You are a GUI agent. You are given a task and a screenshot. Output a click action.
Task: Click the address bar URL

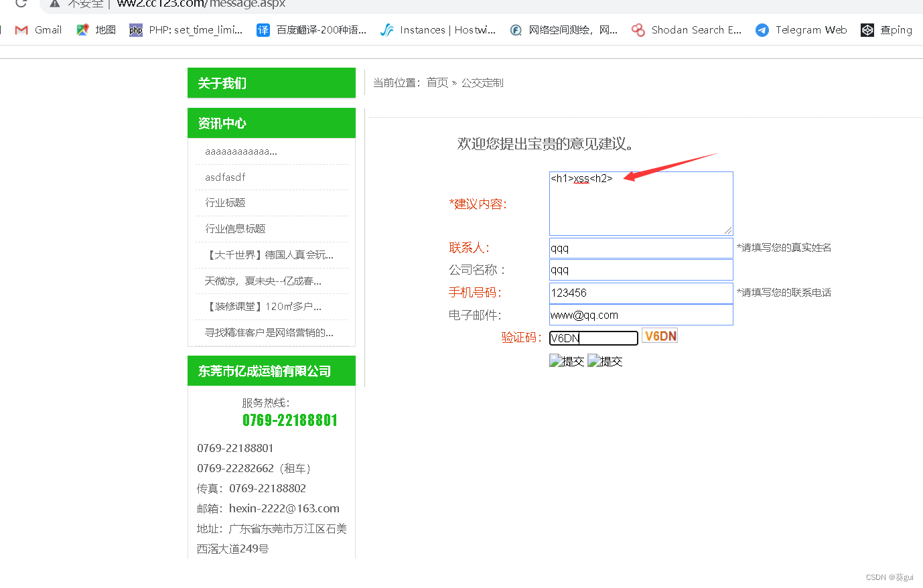pos(201,4)
